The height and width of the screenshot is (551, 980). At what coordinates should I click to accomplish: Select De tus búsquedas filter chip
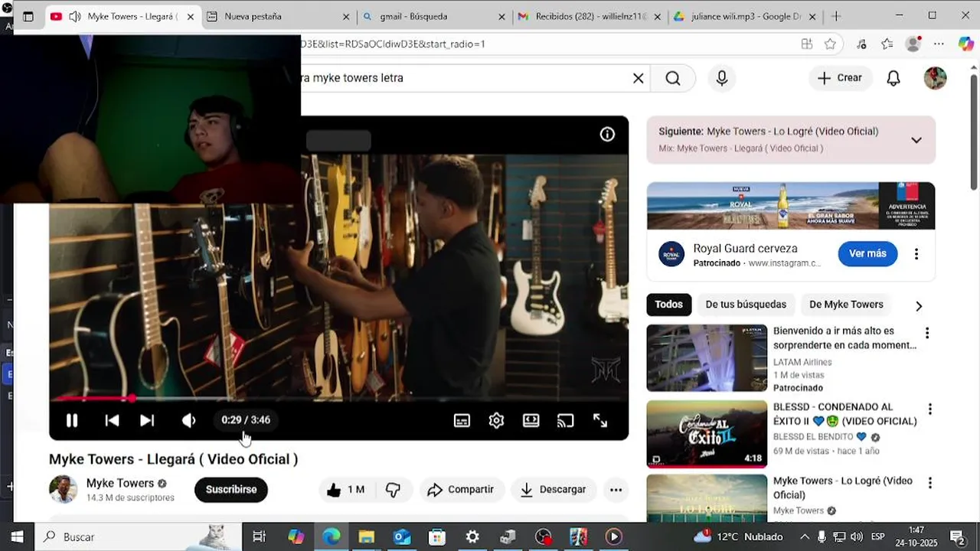point(746,305)
